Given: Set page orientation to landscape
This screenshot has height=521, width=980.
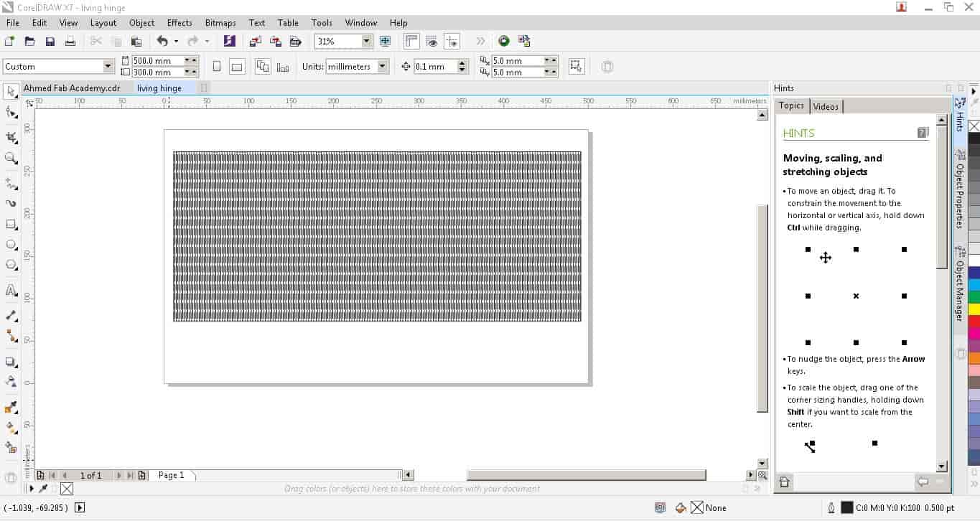Looking at the screenshot, I should click(237, 67).
